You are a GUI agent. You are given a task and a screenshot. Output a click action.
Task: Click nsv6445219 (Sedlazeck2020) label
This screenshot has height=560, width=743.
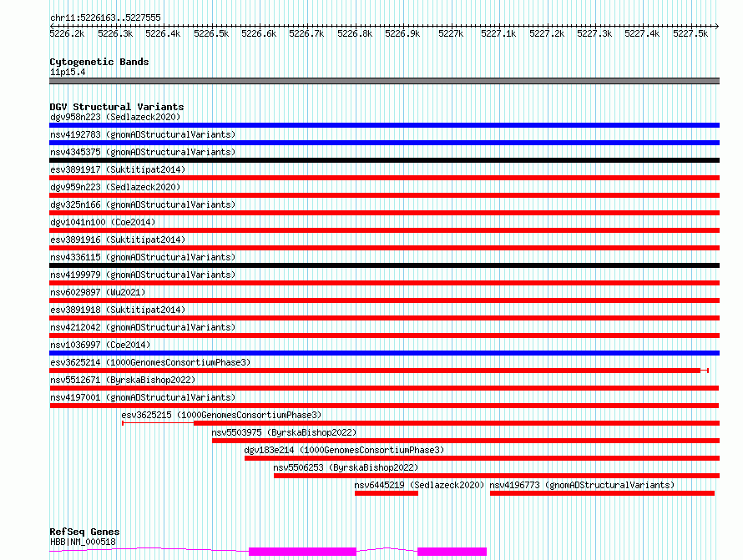click(419, 485)
